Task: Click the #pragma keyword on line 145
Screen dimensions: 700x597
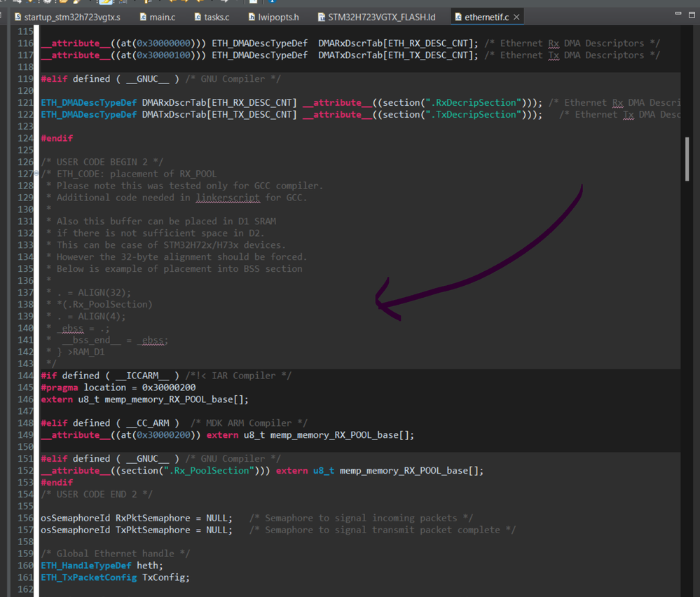Action: point(60,387)
